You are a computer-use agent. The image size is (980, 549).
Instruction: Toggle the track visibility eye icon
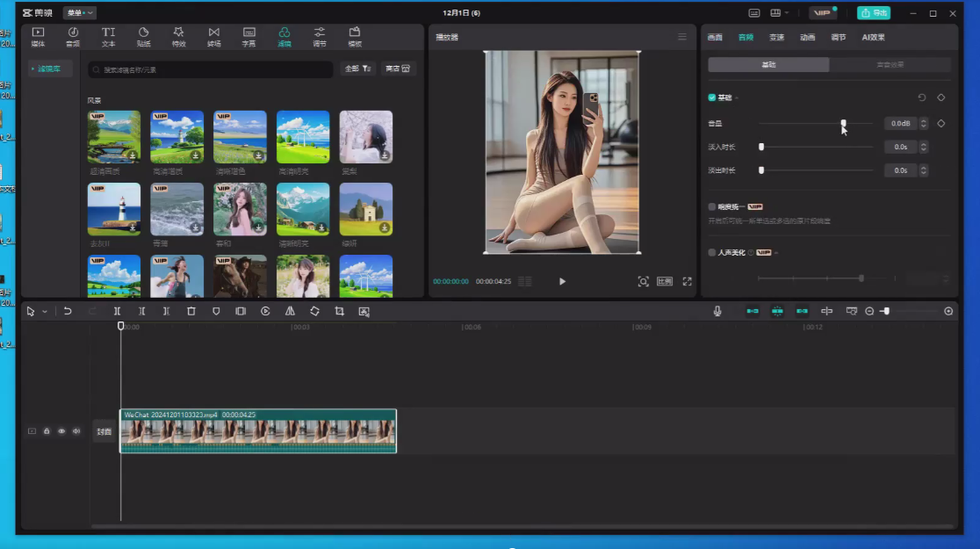pos(61,431)
